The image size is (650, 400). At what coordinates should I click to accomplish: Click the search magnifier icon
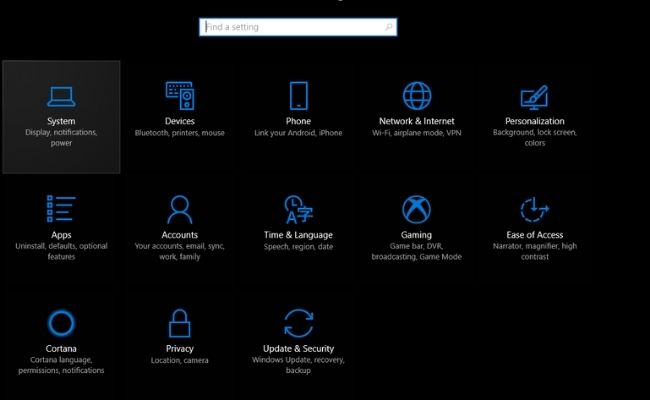(388, 27)
